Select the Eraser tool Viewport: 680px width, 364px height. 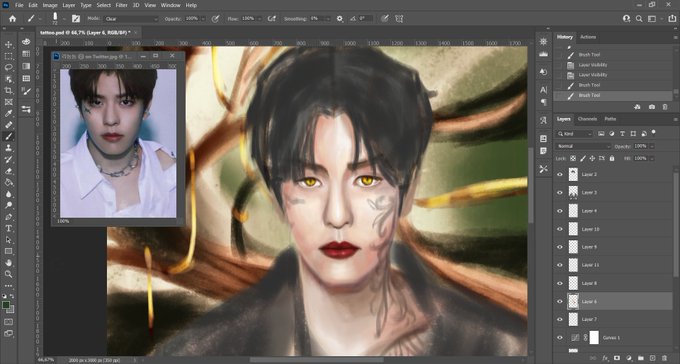pyautogui.click(x=8, y=171)
